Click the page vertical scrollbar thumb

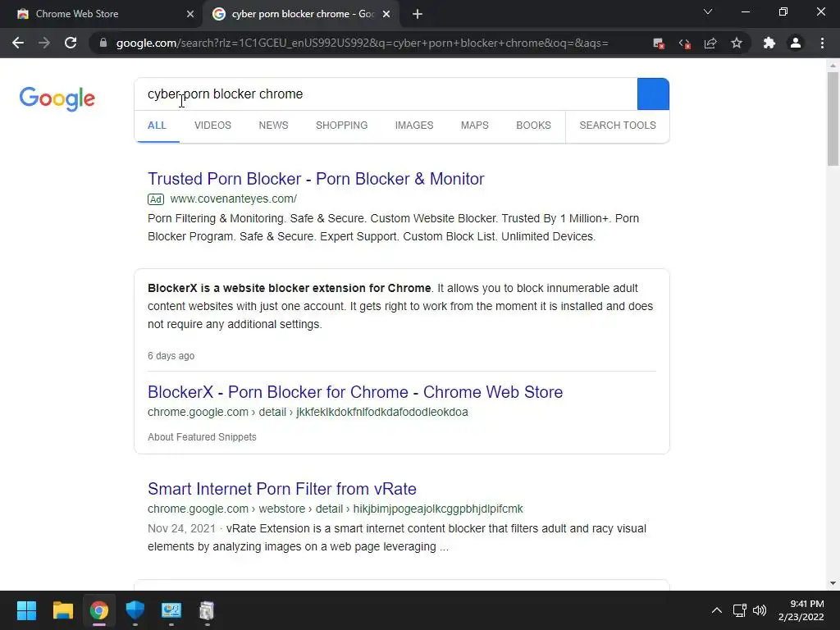833,119
